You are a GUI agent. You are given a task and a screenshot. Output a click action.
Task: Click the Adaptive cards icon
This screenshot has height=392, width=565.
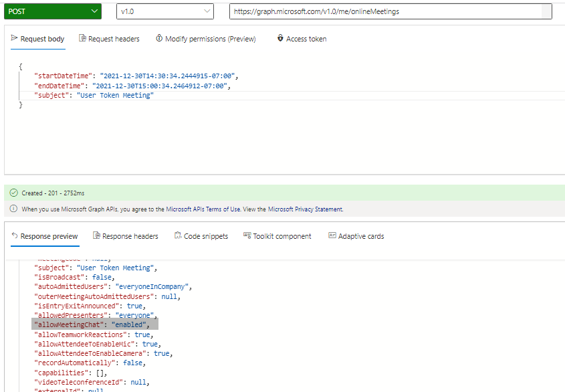pos(332,235)
